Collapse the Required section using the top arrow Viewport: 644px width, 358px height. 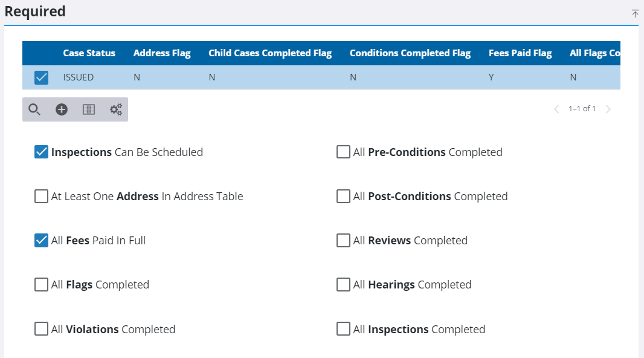635,13
